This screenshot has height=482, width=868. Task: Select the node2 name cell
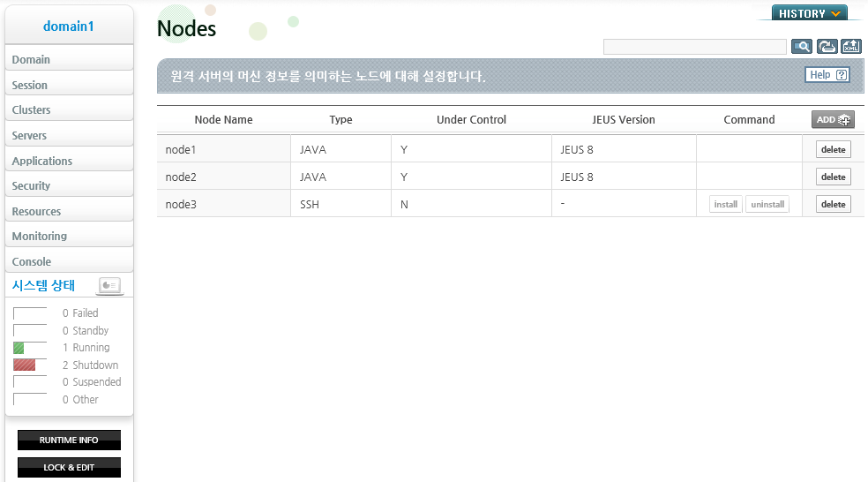224,177
